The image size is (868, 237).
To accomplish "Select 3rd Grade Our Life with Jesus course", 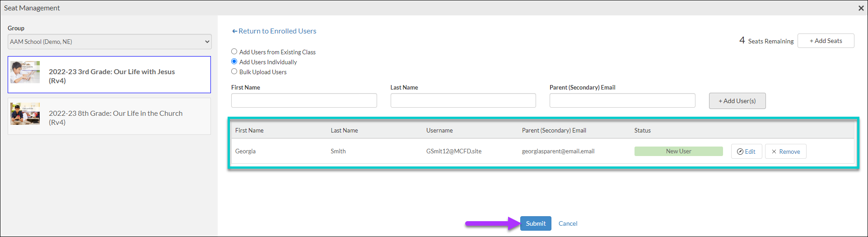I will [112, 76].
